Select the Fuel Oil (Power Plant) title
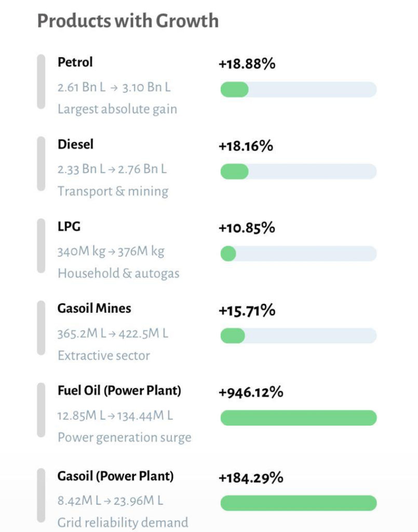 (x=119, y=390)
